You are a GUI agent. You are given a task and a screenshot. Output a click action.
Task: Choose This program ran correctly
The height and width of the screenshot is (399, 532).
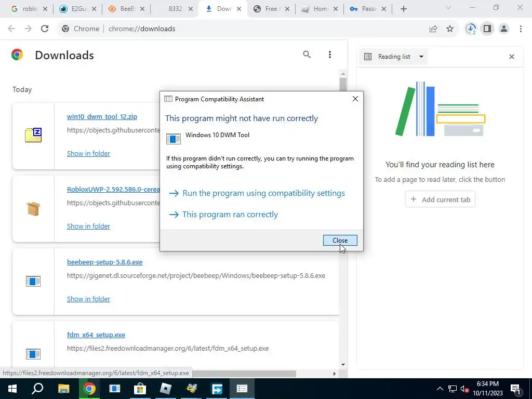223,215
